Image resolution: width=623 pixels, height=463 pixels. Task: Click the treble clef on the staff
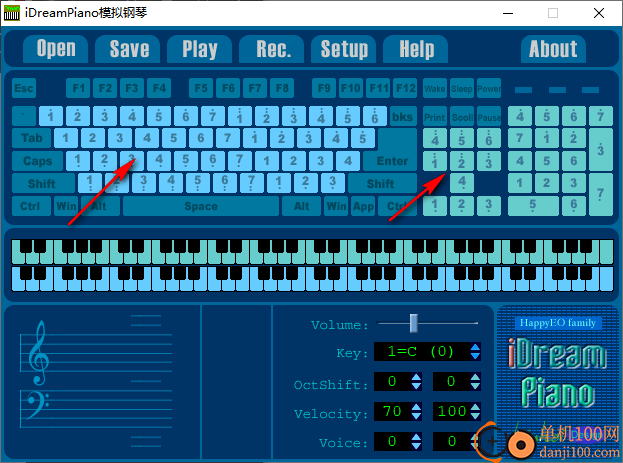[x=39, y=353]
